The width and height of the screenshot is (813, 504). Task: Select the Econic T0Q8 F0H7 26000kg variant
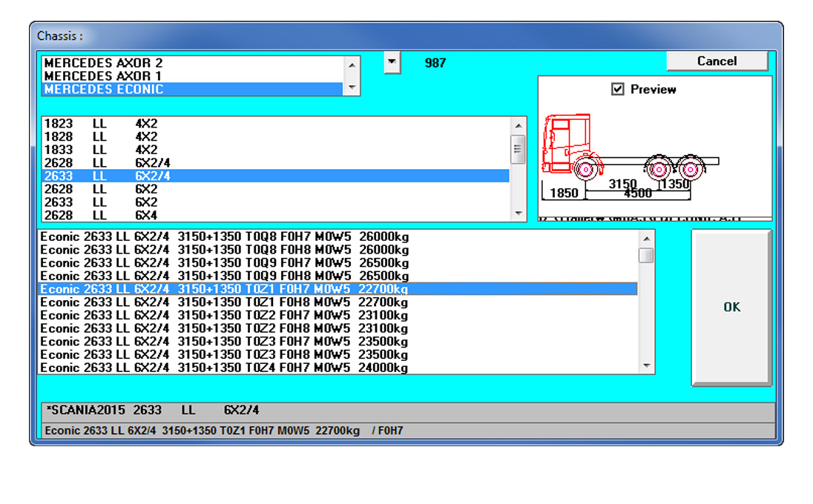click(x=338, y=236)
